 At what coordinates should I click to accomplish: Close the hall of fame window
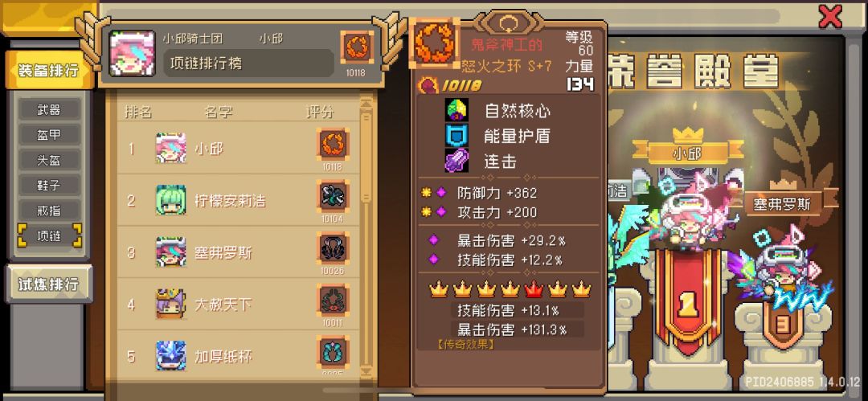(829, 16)
